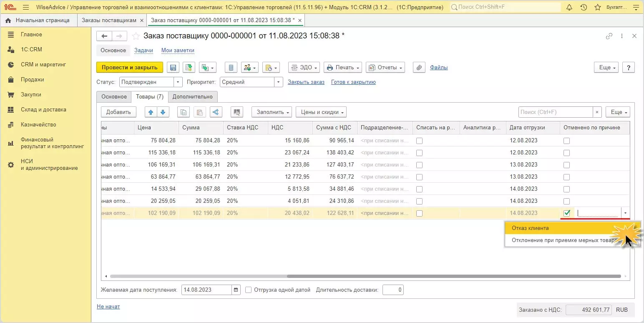Image resolution: width=644 pixels, height=323 pixels.
Task: Move row up with blue up arrow
Action: (x=151, y=112)
